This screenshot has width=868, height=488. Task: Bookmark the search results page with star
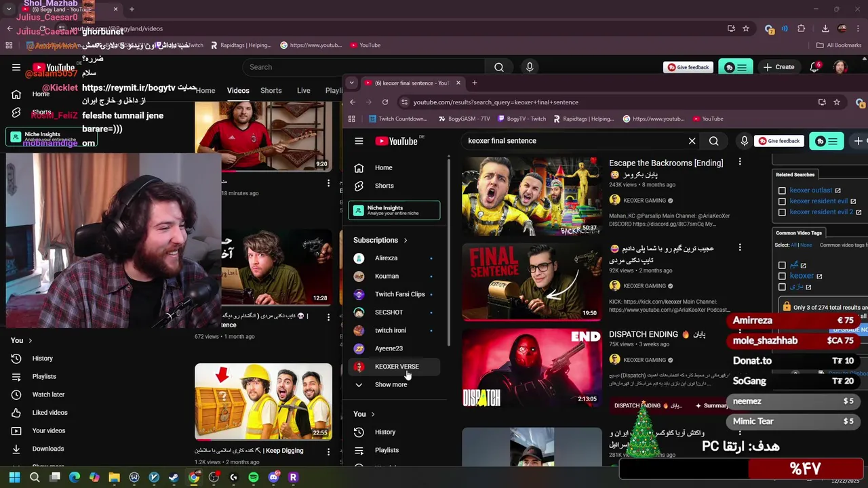[837, 102]
